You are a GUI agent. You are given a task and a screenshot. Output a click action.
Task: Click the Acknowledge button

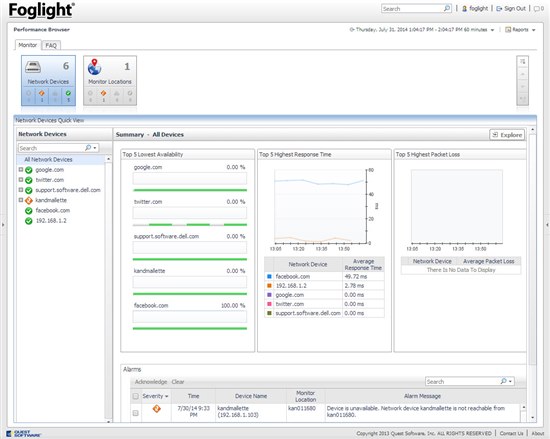[151, 381]
